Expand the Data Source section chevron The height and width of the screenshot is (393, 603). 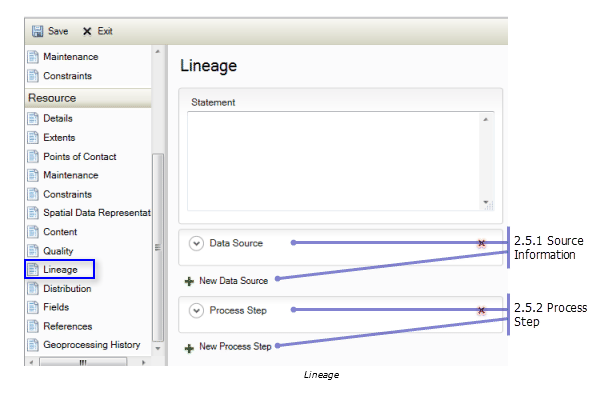click(196, 243)
